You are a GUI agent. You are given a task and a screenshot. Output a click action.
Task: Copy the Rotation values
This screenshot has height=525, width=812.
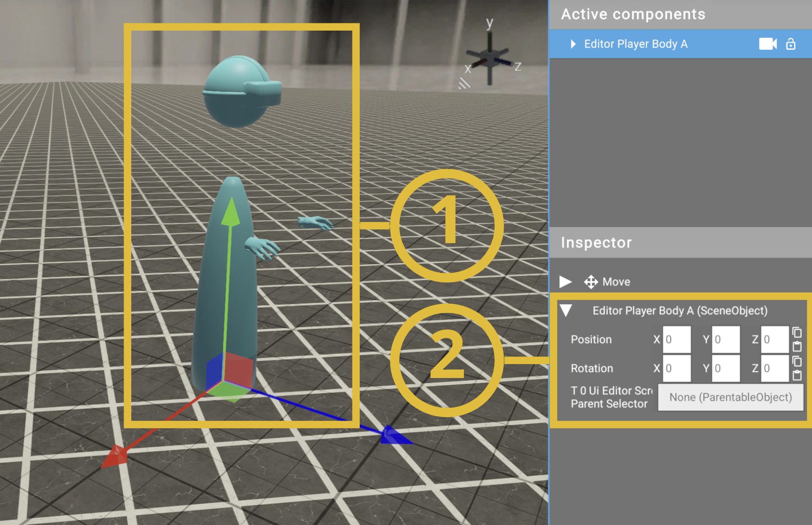[x=797, y=361]
